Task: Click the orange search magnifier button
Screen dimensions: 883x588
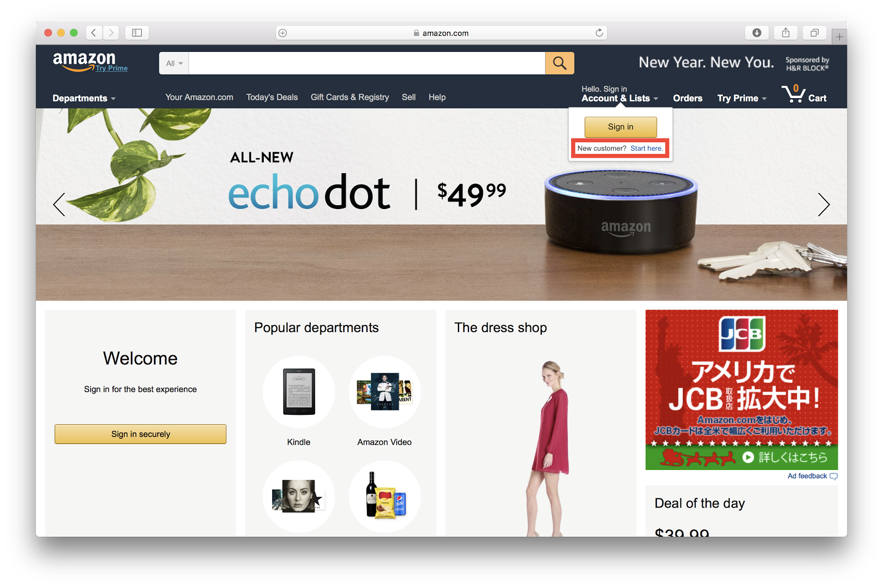Action: click(560, 63)
